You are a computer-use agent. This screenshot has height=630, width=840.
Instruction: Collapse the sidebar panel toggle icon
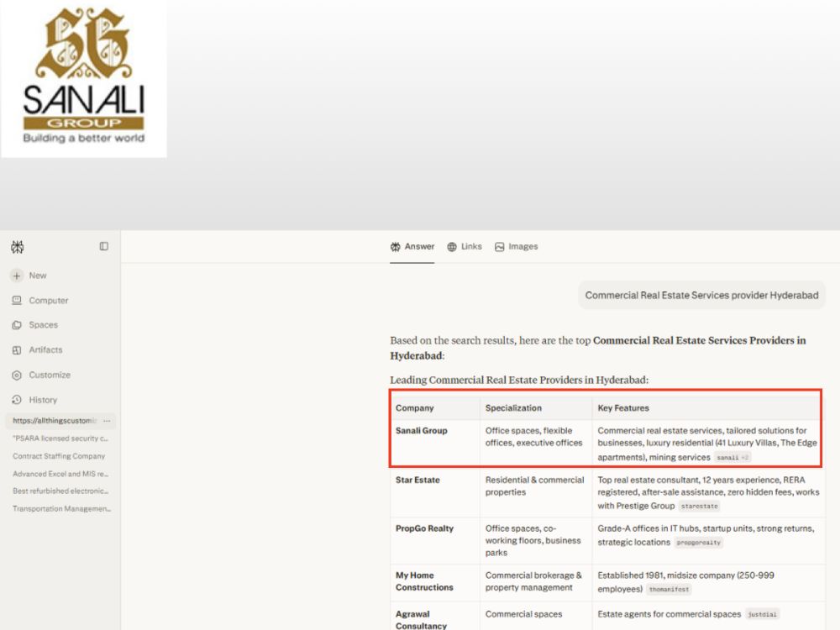tap(104, 246)
